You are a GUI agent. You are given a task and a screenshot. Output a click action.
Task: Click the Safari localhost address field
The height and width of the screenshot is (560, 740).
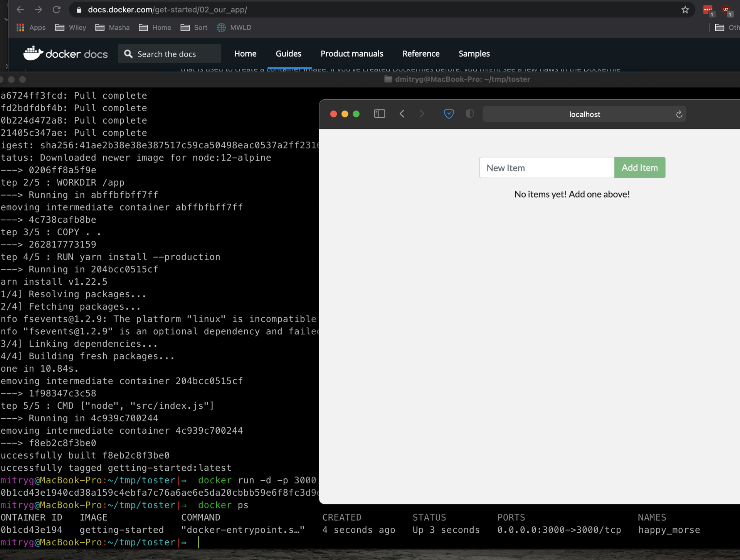584,114
